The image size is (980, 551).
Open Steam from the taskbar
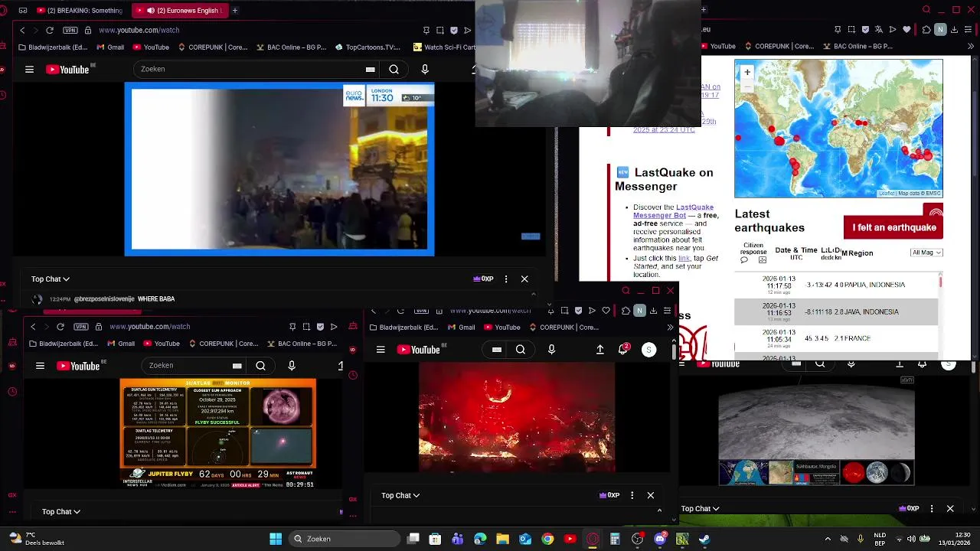[x=704, y=539]
